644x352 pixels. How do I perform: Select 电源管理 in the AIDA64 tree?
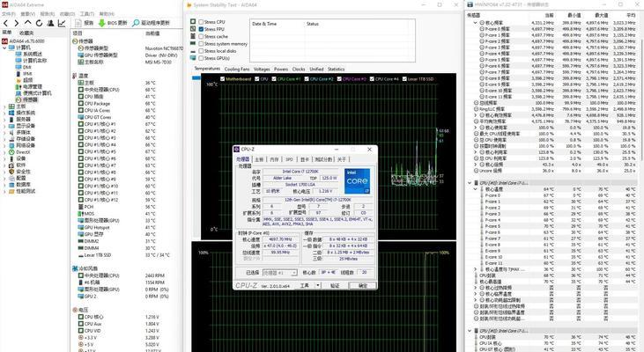click(x=29, y=86)
